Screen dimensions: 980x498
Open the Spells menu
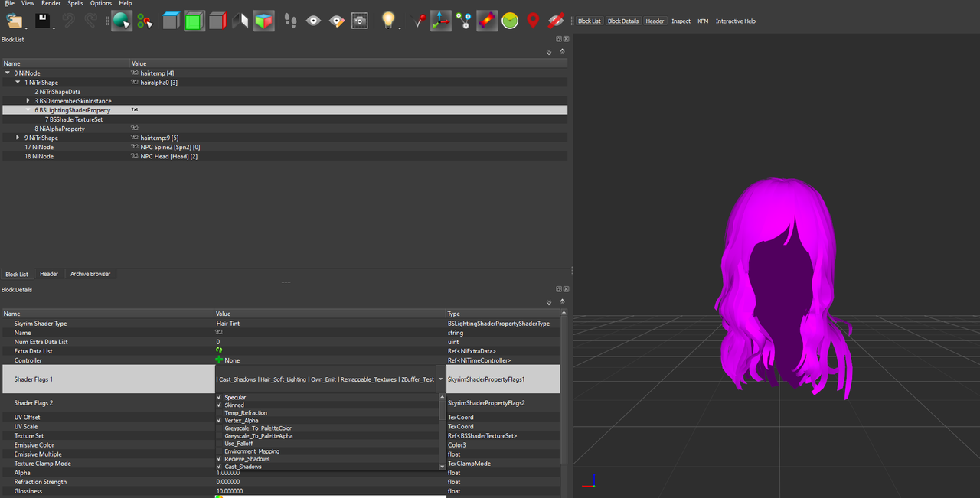[x=75, y=4]
